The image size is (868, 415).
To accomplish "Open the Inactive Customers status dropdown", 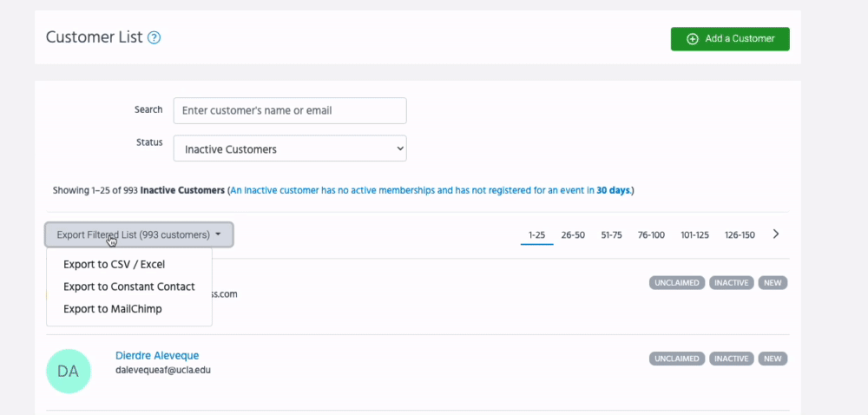I will [x=290, y=148].
